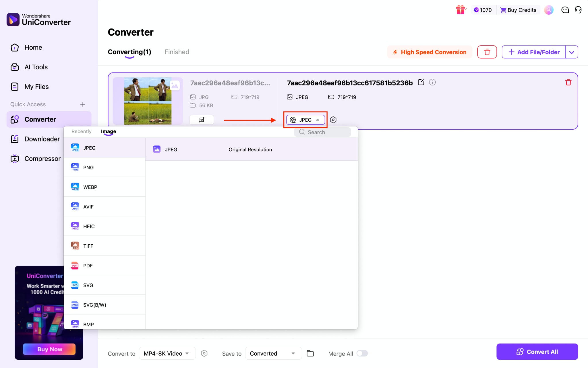Switch to the Finished tab
Image resolution: width=588 pixels, height=368 pixels.
point(177,52)
